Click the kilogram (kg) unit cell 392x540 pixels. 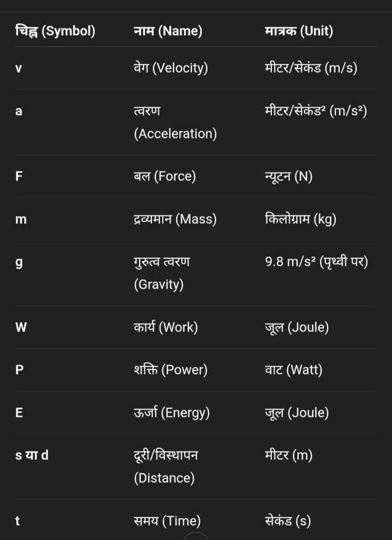click(x=300, y=219)
